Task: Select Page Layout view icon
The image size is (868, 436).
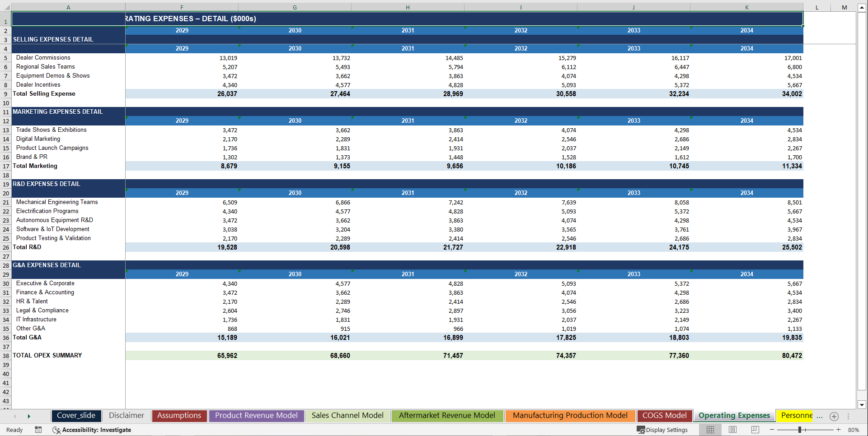Action: point(732,430)
